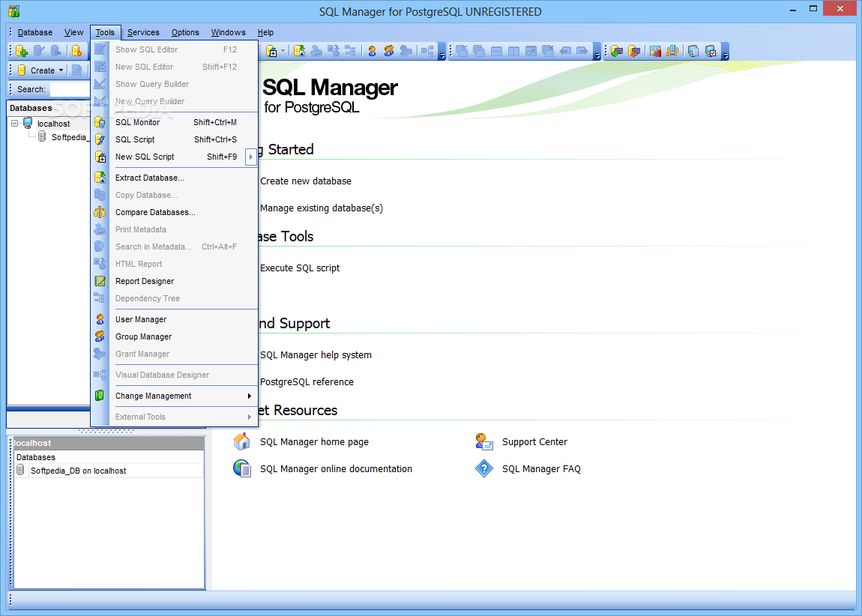Open the dropdown beside New SQL Script toolbar icon
This screenshot has height=616, width=862.
point(283,51)
